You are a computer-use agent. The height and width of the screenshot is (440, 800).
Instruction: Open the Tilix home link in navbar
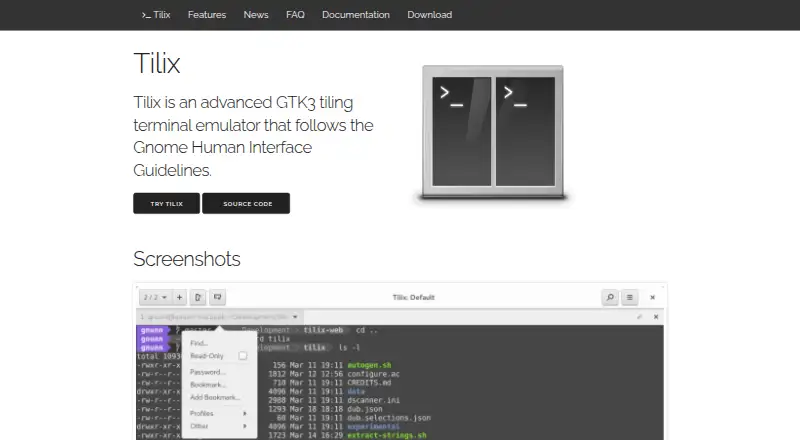tap(156, 15)
